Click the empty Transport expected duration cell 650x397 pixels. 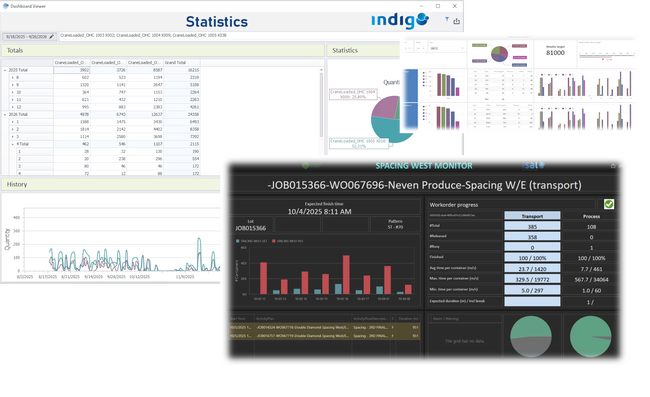(x=532, y=301)
